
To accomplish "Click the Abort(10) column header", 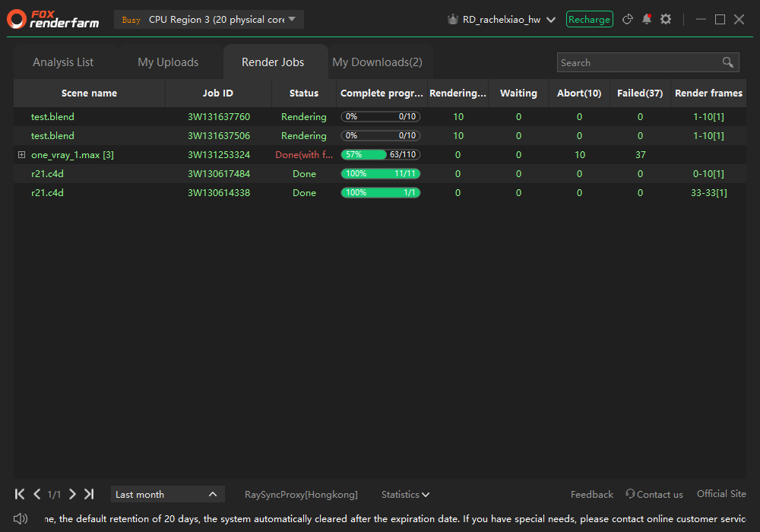I will coord(579,93).
